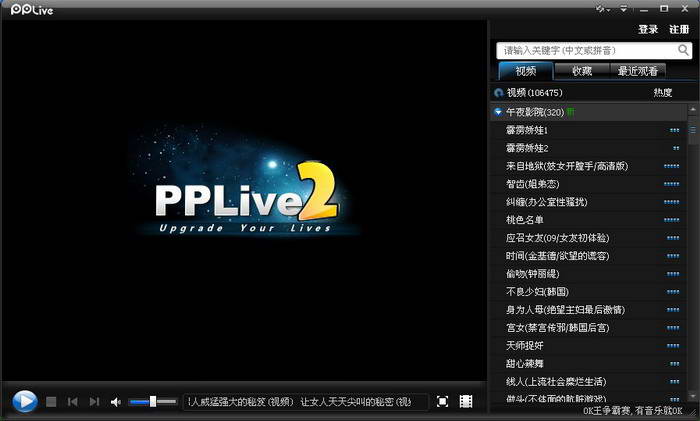This screenshot has width=700, height=421.
Task: Select the 偷吻(钟丽缇) entry
Action: coord(588,274)
